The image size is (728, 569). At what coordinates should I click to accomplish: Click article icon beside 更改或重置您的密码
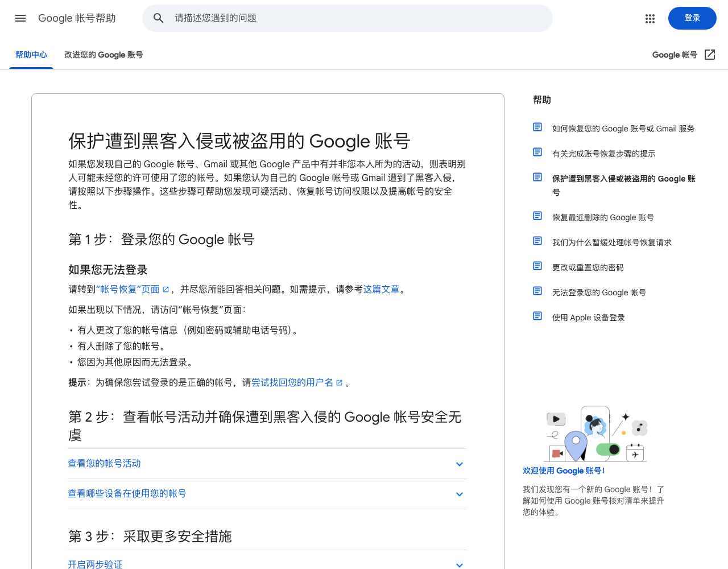click(x=537, y=266)
